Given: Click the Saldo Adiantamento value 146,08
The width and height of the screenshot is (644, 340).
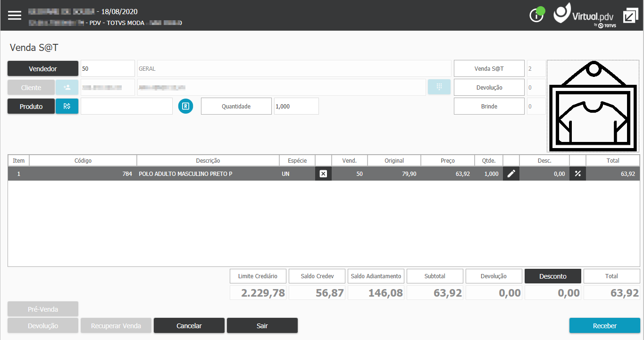Looking at the screenshot, I should [x=376, y=293].
